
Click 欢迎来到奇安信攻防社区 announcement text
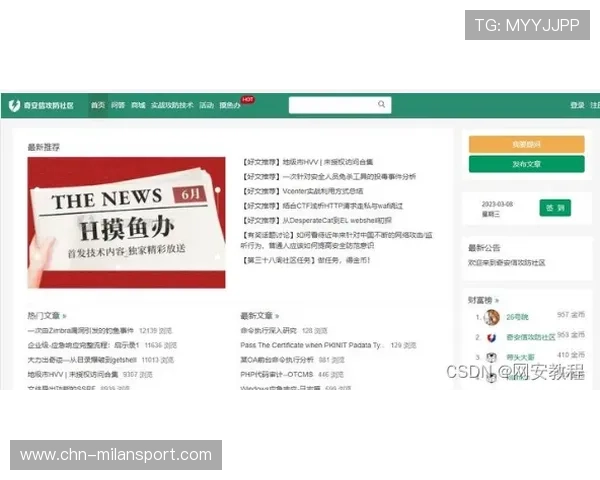tap(506, 263)
